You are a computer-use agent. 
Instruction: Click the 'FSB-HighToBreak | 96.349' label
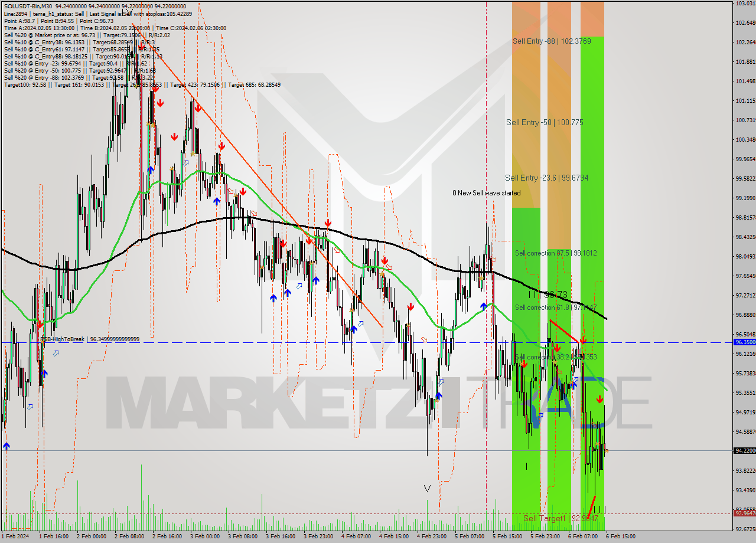point(90,339)
